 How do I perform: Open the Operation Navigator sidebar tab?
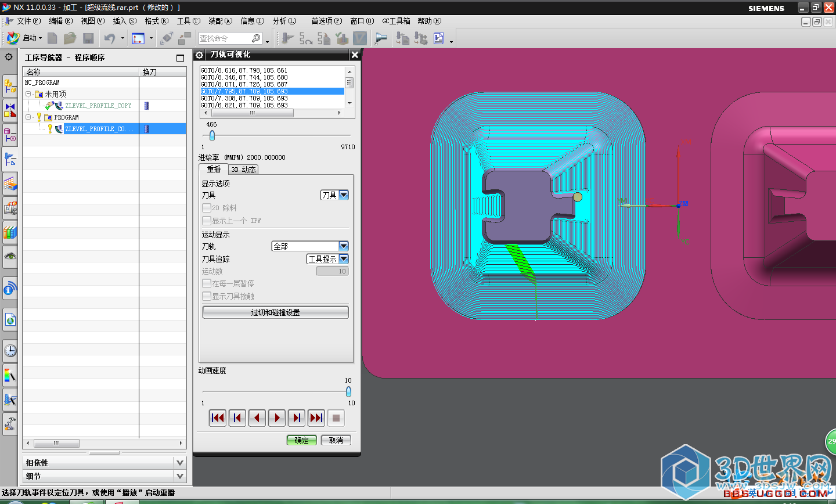(10, 159)
